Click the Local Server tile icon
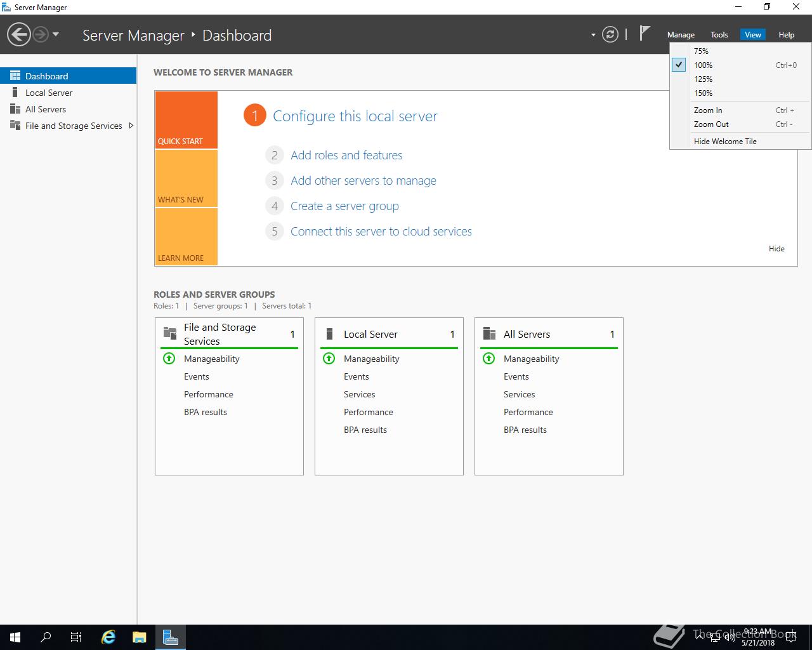This screenshot has height=650, width=812. coord(329,334)
